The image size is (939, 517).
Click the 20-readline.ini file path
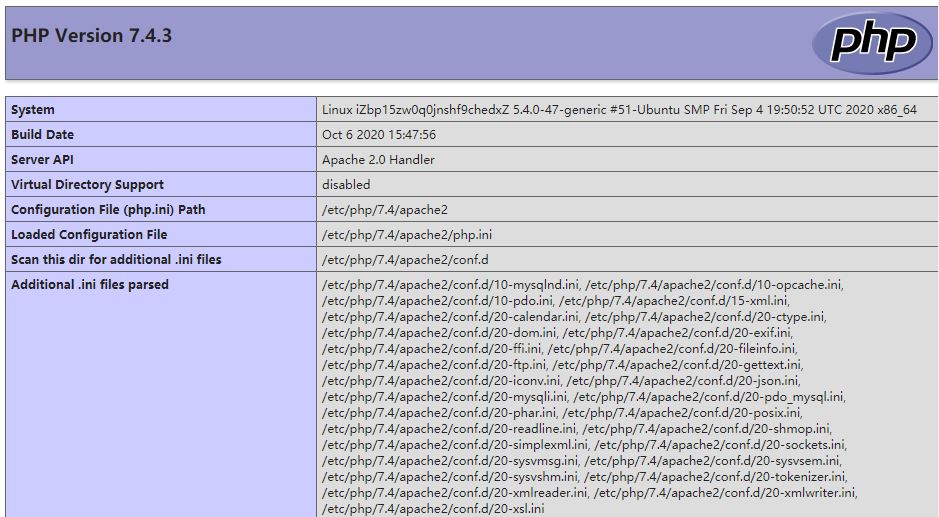coord(449,429)
